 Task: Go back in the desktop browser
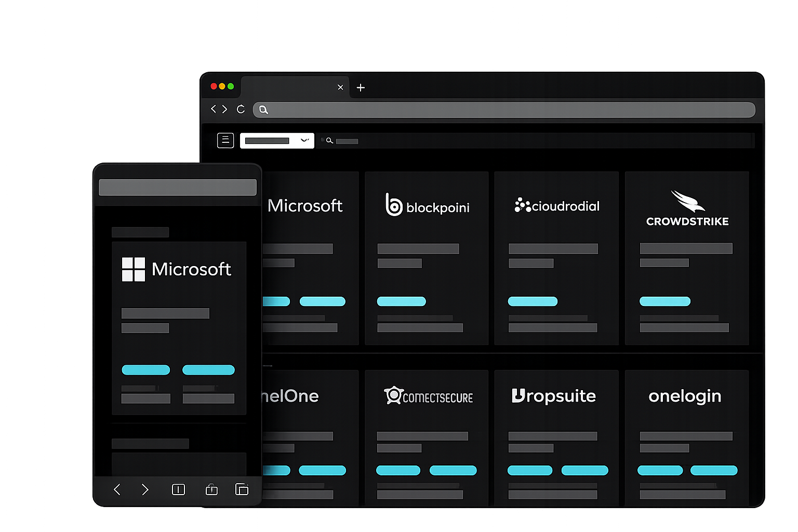[x=213, y=109]
